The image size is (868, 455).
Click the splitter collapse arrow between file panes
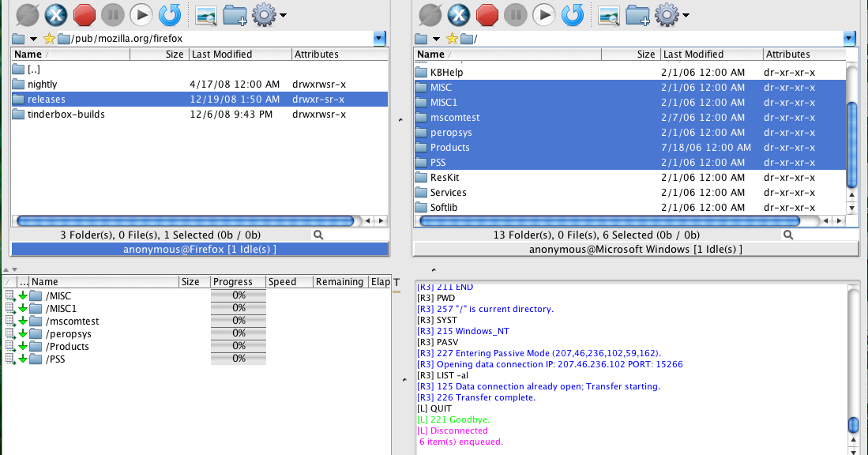click(x=400, y=120)
